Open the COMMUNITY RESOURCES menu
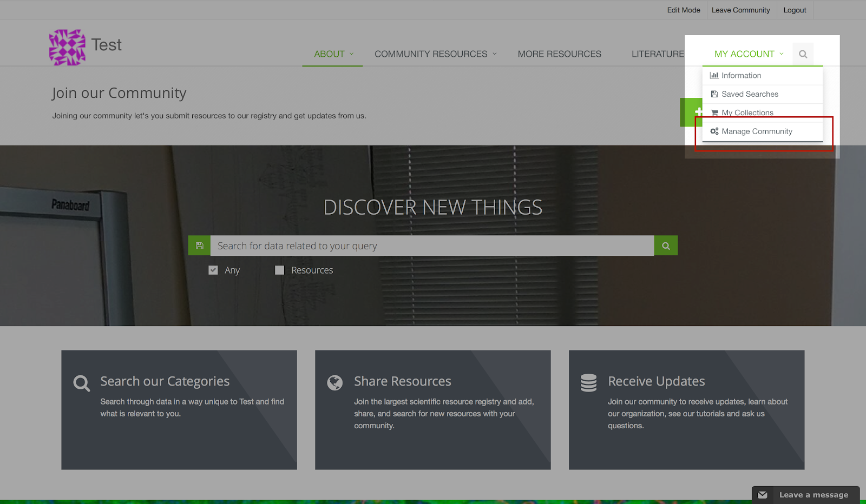Viewport: 866px width, 504px height. click(x=431, y=54)
